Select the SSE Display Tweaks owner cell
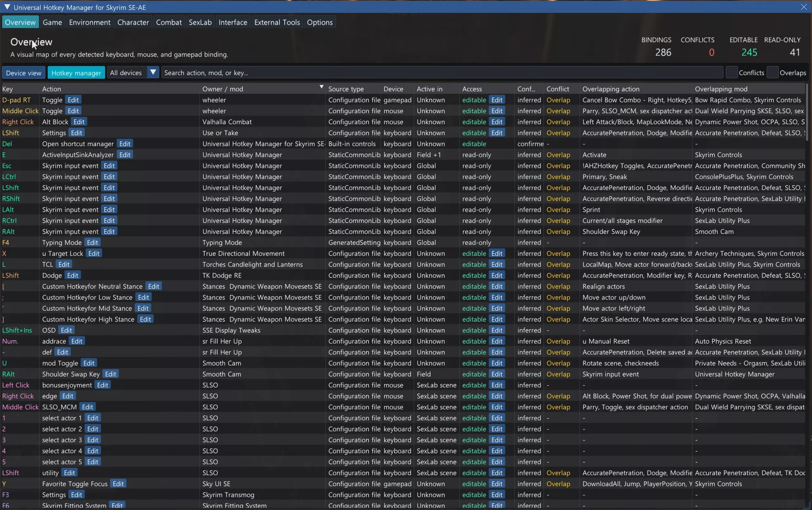 tap(231, 330)
